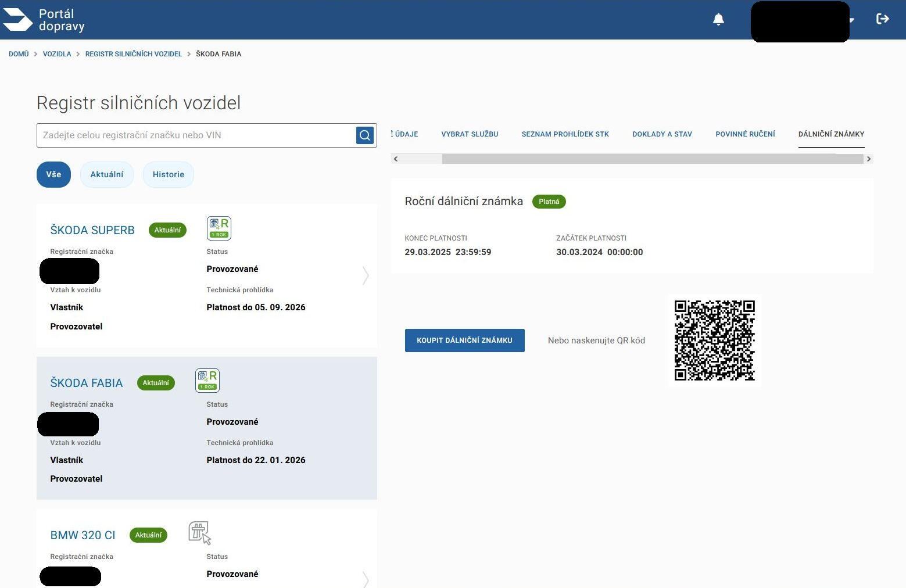Viewport: 906px width, 588px height.
Task: Click the tabs horizontal scrollbar thumb
Action: (653, 159)
